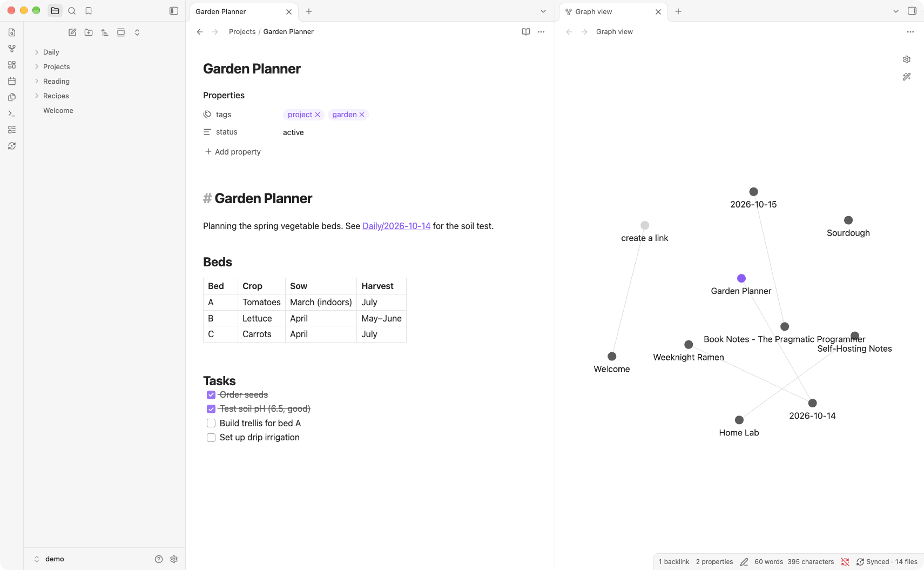Click the search magnifier icon

(x=72, y=11)
